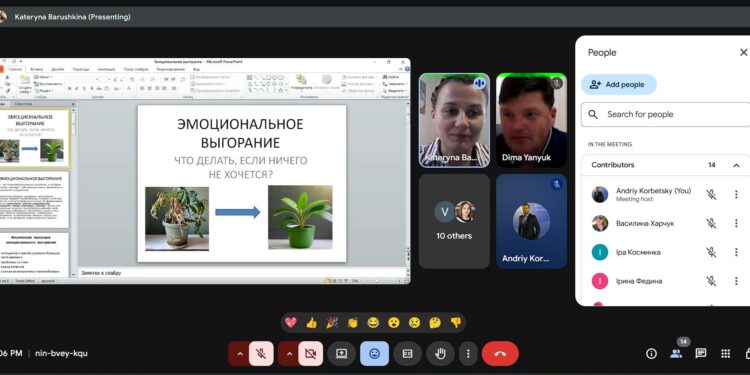Send the clapping hands reaction
750x375 pixels.
click(x=353, y=322)
